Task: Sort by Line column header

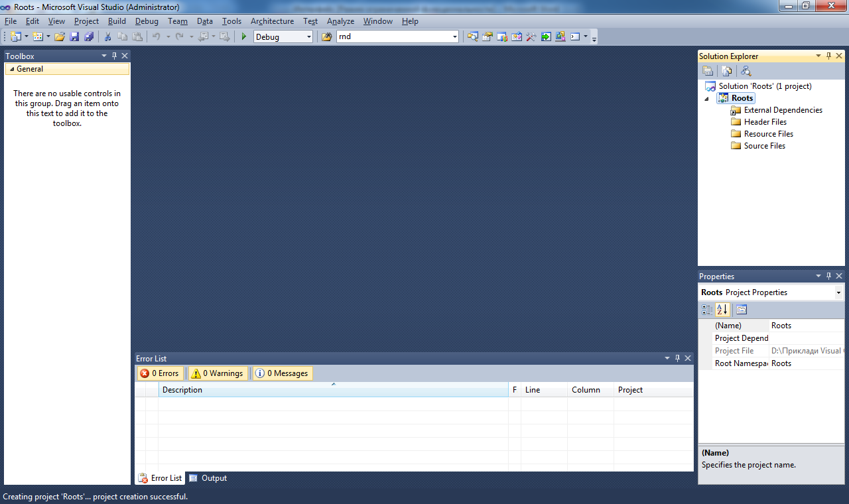Action: click(x=544, y=390)
